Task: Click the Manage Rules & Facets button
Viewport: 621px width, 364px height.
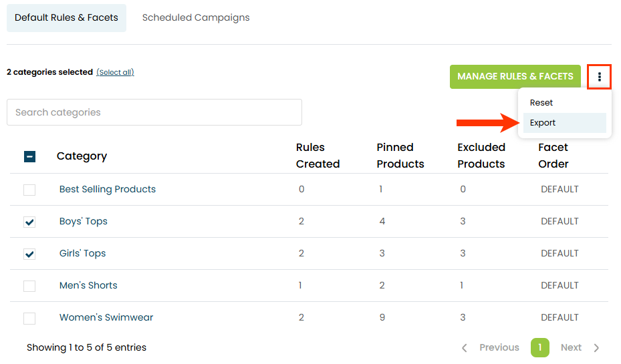Action: [515, 77]
